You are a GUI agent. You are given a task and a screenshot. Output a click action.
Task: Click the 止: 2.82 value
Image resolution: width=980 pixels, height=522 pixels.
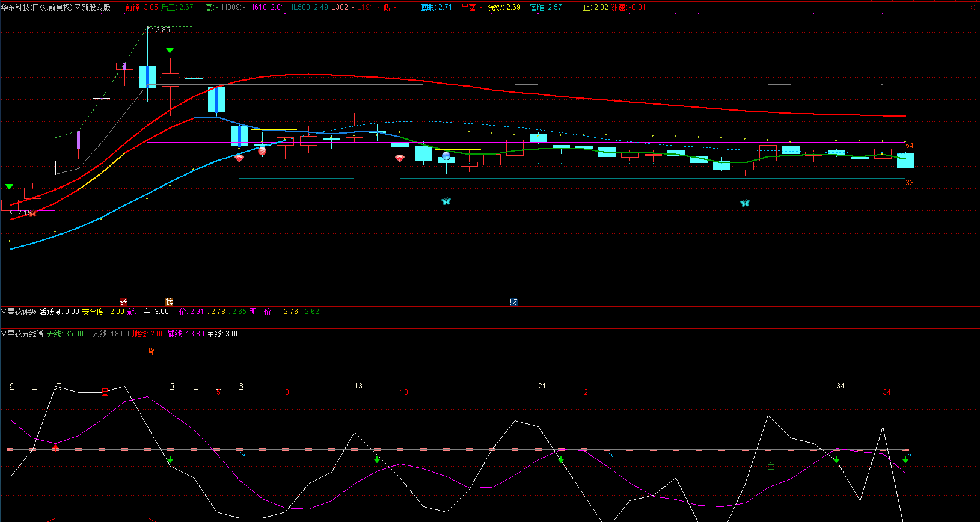(596, 7)
